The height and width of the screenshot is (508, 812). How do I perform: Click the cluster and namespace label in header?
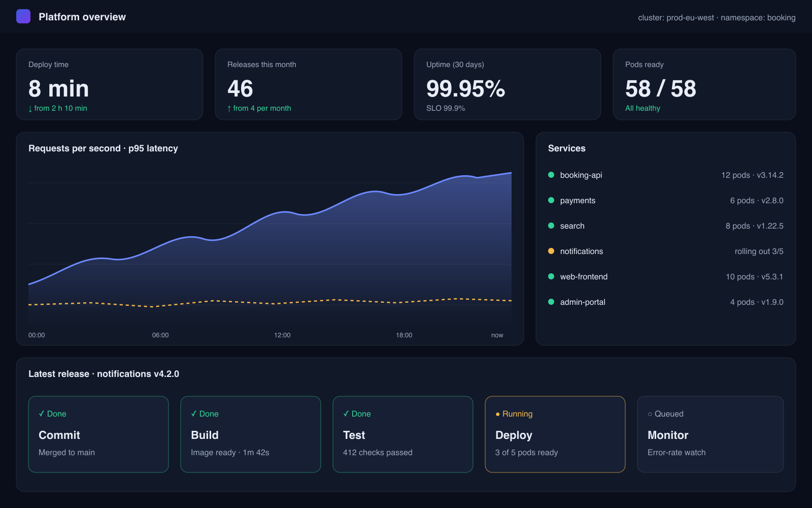717,18
